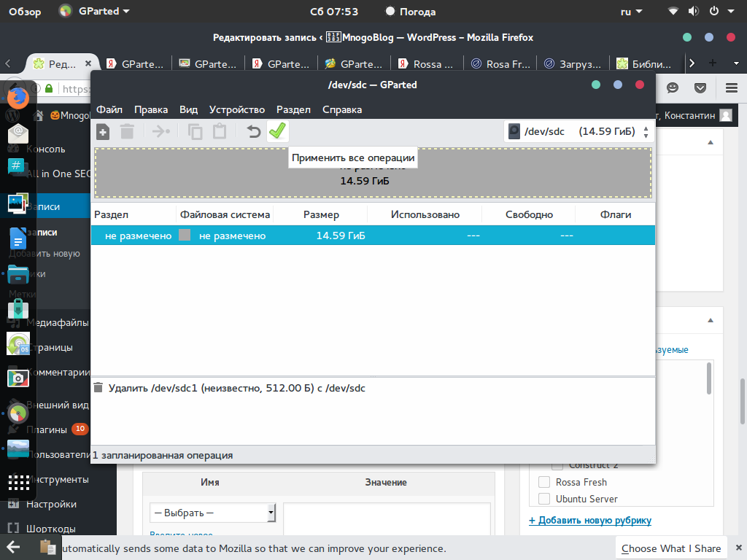Open the Раздел menu in GParted
This screenshot has width=747, height=560.
[293, 109]
